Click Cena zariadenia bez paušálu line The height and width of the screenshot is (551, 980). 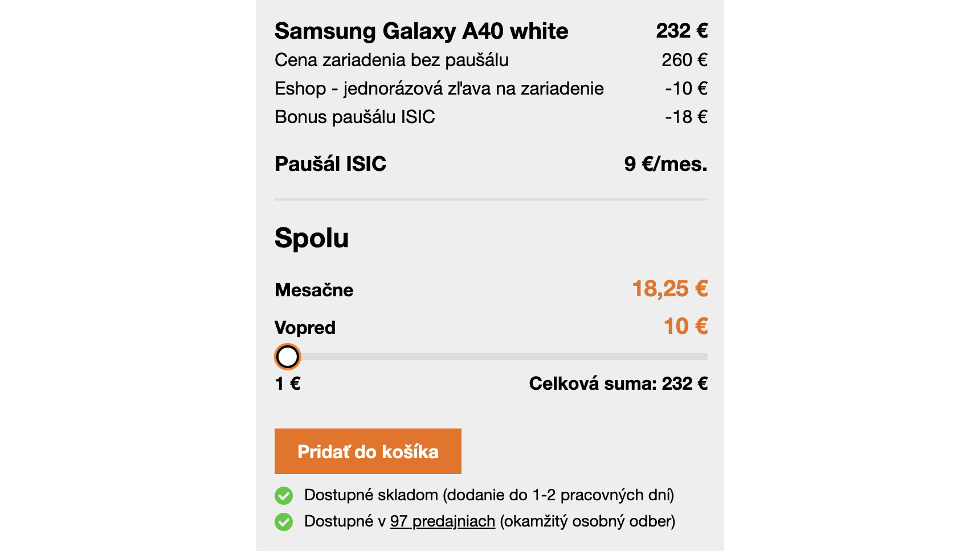click(x=491, y=60)
